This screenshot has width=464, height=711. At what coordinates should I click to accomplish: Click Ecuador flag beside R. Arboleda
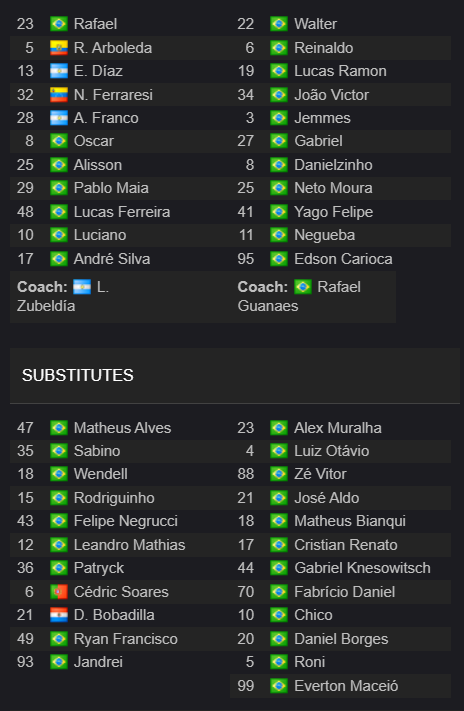point(59,48)
